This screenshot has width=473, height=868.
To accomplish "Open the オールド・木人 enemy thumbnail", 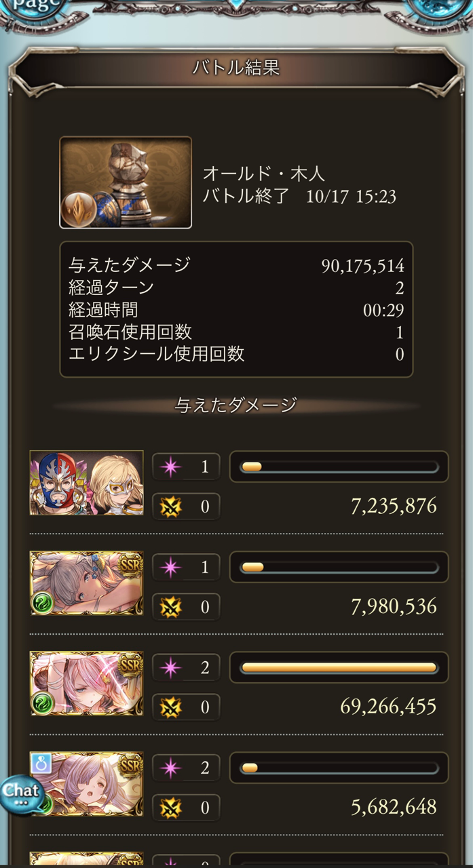I will (x=126, y=182).
